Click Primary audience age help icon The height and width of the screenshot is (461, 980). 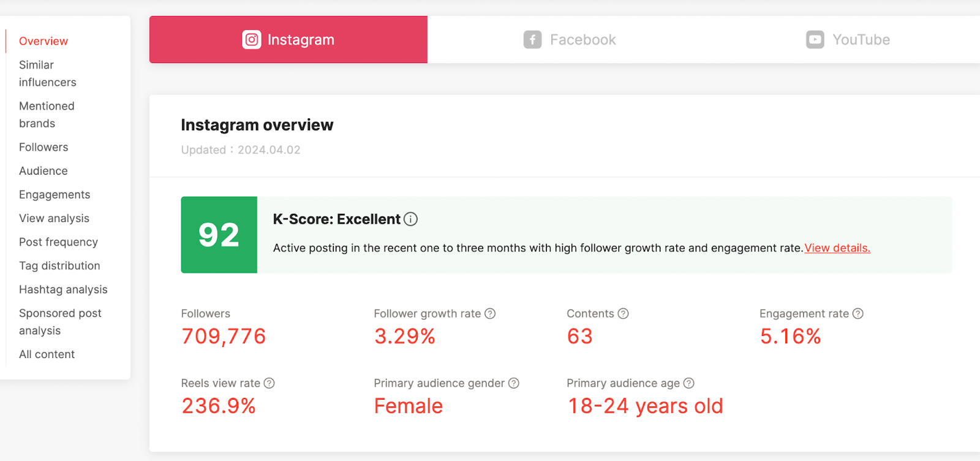689,383
